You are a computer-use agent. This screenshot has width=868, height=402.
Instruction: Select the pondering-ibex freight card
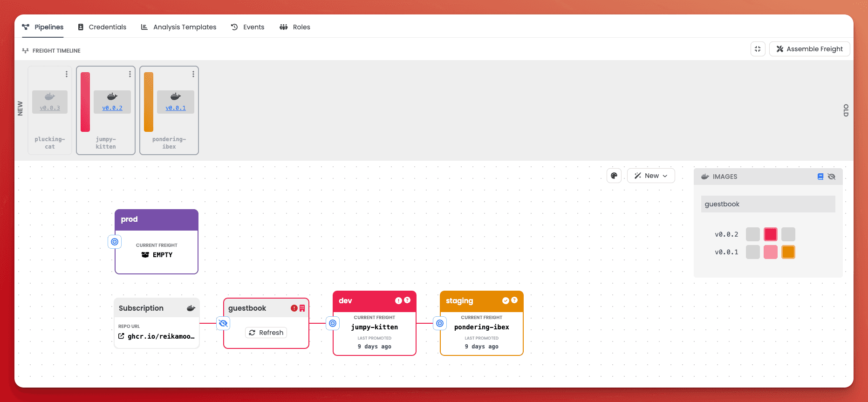pyautogui.click(x=169, y=110)
